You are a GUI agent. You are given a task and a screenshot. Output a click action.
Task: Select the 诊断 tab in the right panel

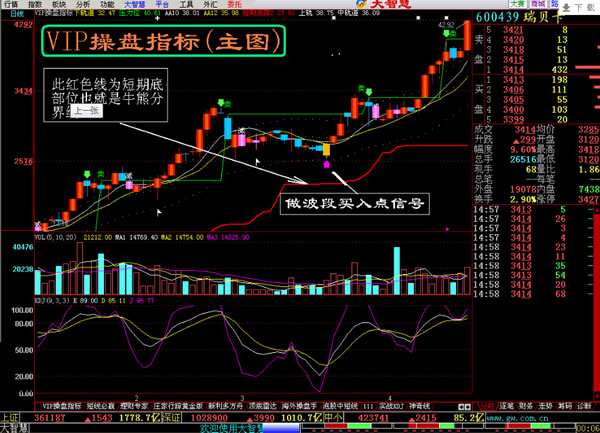[584, 406]
